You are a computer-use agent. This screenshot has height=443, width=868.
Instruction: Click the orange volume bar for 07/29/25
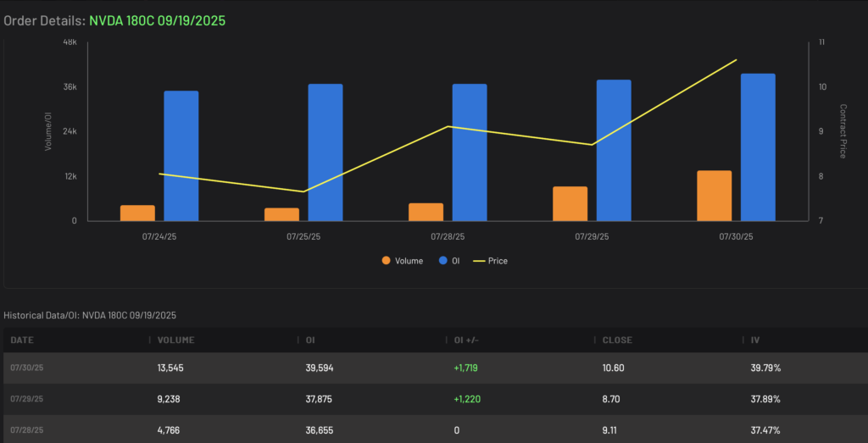pyautogui.click(x=570, y=204)
